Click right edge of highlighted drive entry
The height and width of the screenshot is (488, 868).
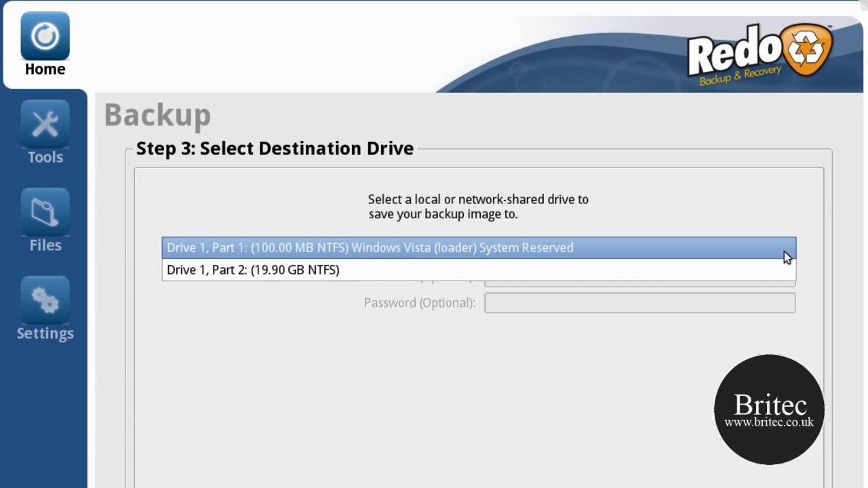(x=787, y=248)
